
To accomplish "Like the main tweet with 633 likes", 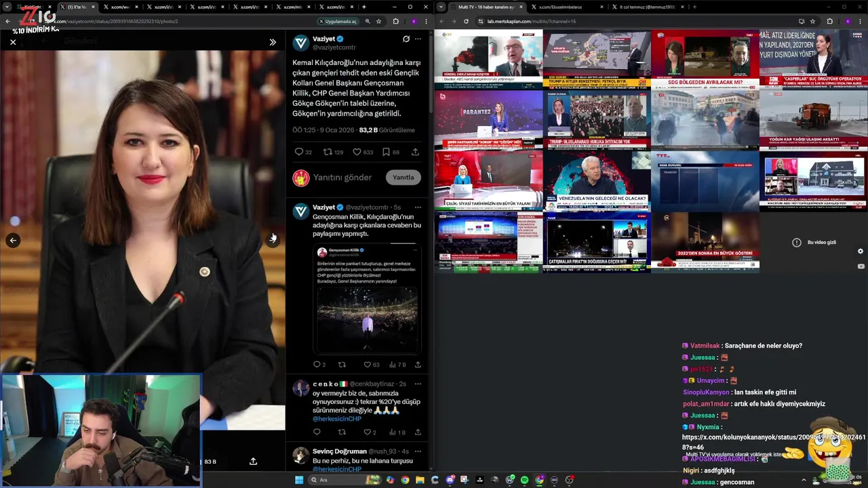I will (363, 152).
